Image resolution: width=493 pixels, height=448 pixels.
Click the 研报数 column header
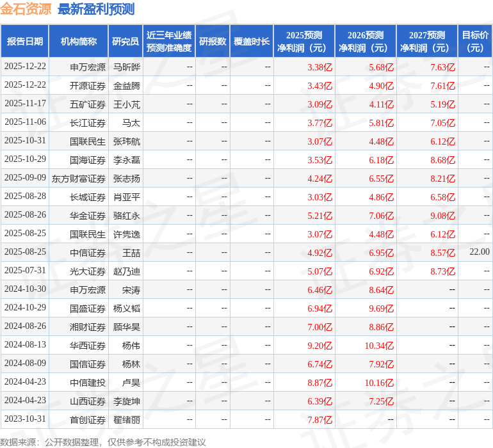tap(213, 41)
